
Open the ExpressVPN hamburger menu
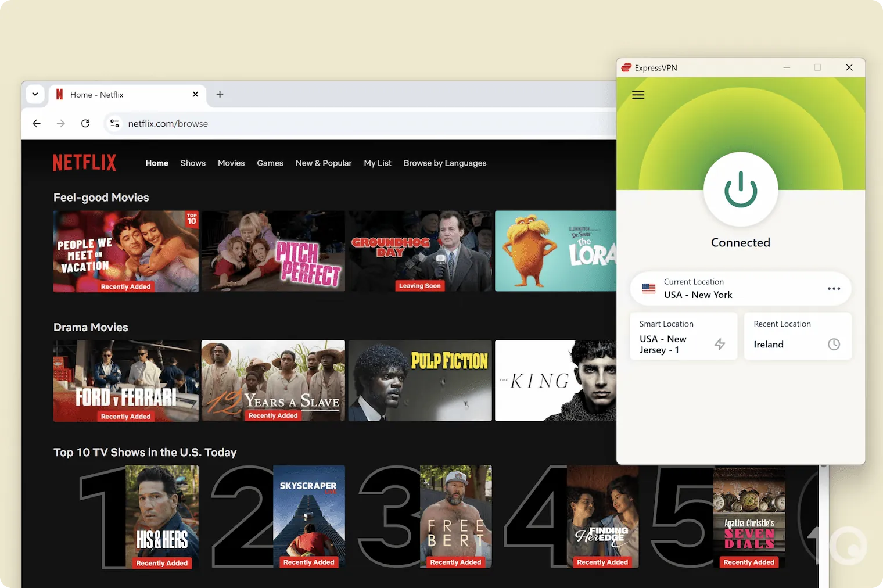(638, 95)
